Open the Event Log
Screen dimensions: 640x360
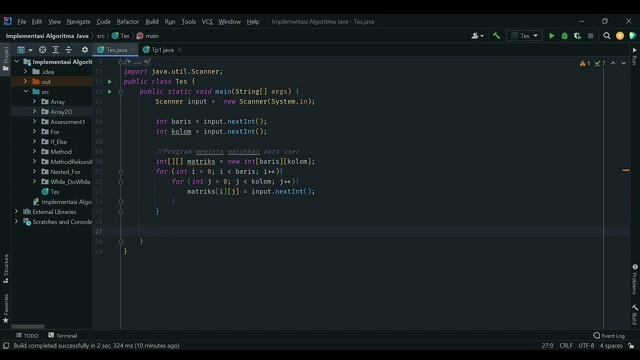tap(609, 336)
